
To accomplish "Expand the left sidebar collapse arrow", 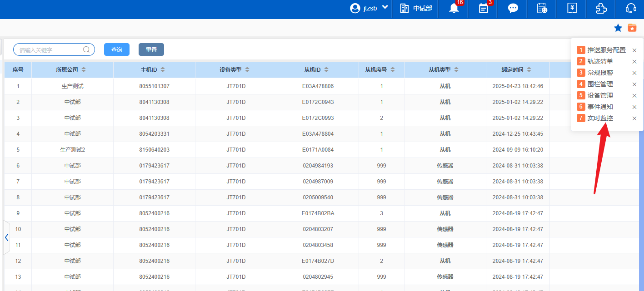I will click(x=6, y=237).
